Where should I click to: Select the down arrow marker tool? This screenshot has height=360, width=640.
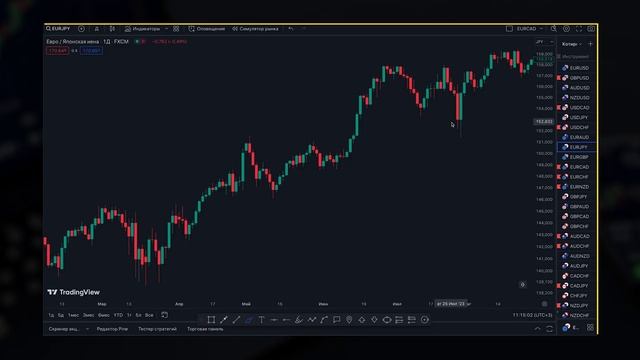click(x=374, y=320)
